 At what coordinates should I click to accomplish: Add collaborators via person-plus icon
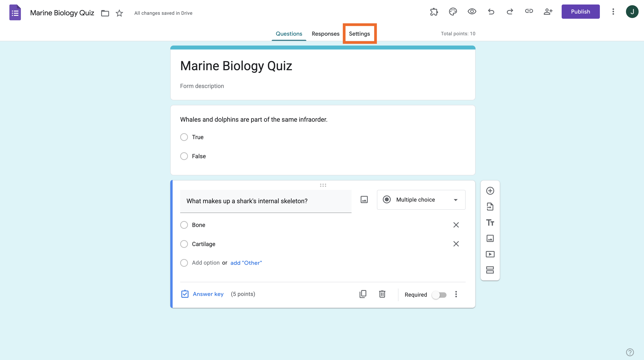pyautogui.click(x=548, y=12)
